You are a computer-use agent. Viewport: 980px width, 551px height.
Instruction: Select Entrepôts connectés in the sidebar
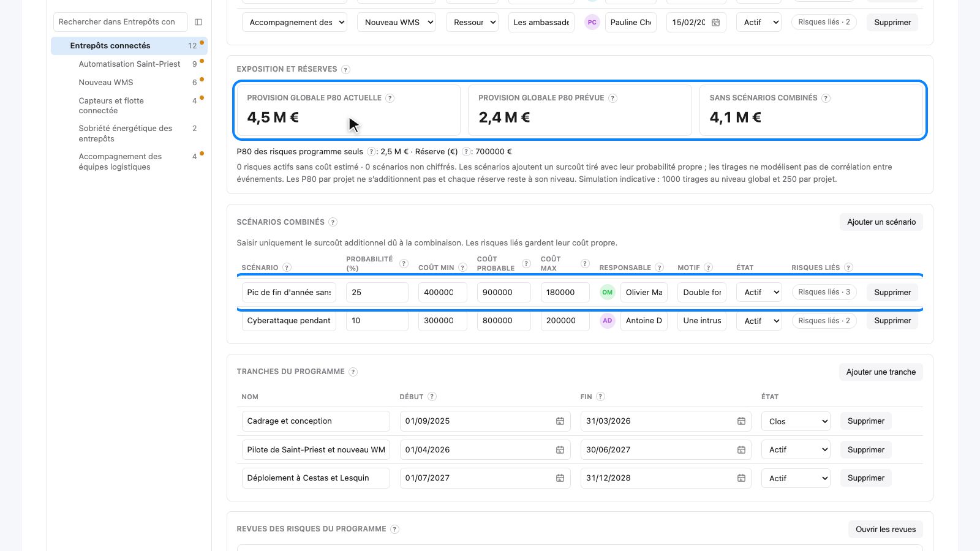(129, 46)
